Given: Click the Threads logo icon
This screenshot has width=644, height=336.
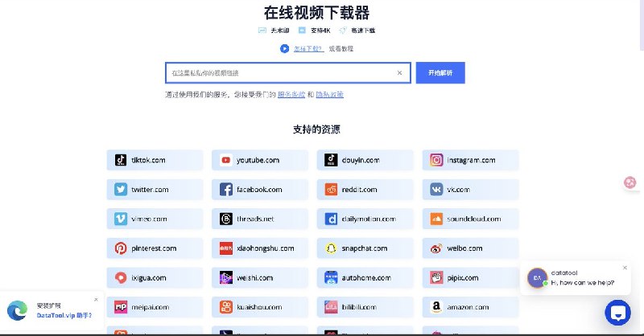Looking at the screenshot, I should [226, 219].
